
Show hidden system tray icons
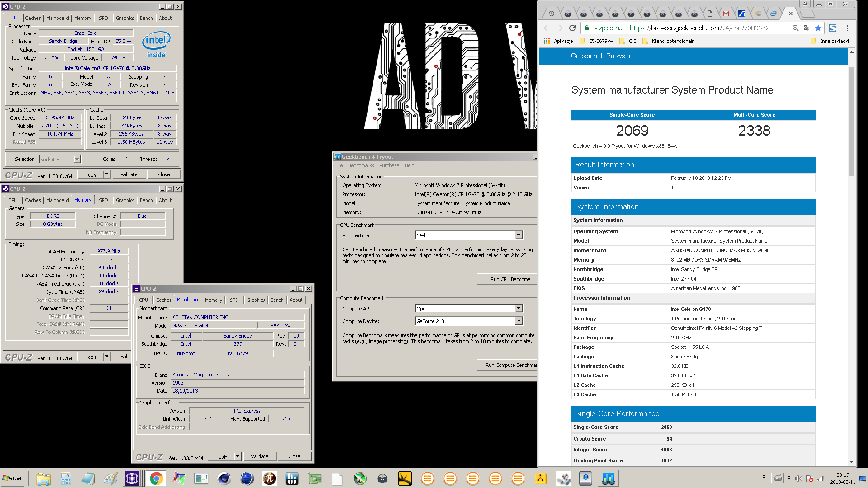point(789,478)
